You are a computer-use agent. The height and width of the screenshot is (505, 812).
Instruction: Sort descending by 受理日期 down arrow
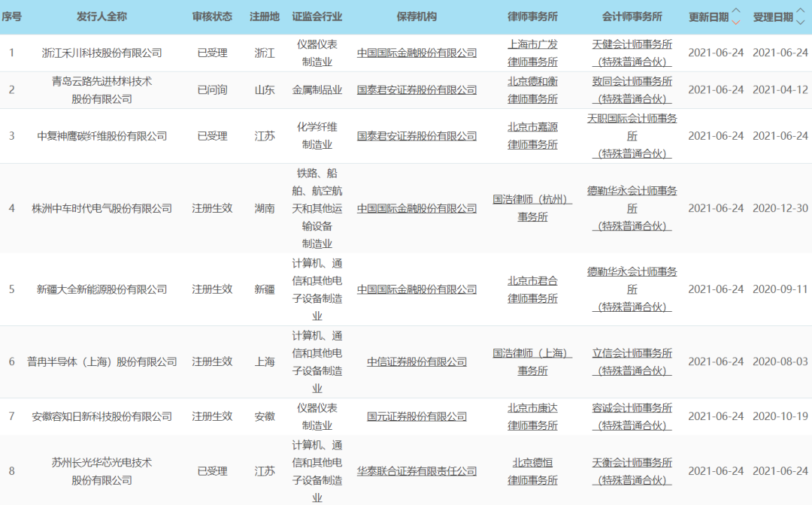(801, 23)
